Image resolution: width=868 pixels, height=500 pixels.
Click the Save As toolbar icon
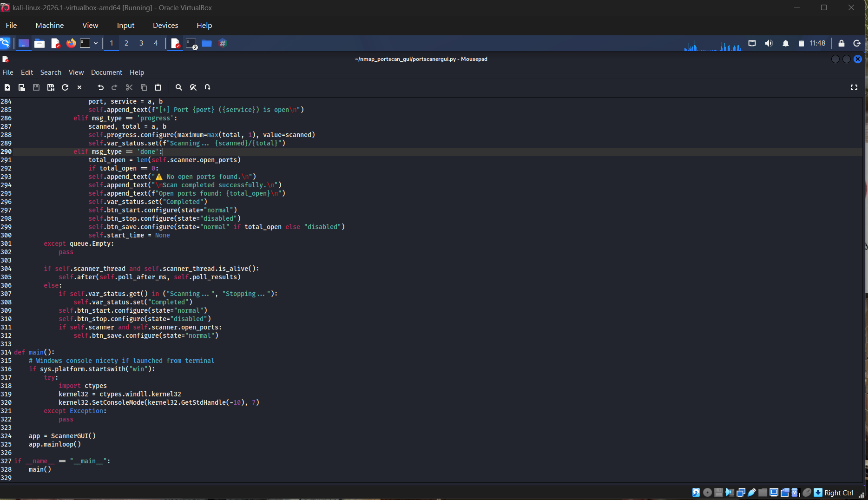coord(51,87)
